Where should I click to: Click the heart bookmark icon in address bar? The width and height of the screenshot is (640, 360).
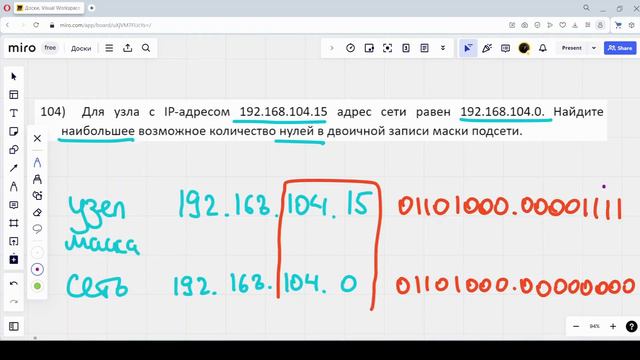pyautogui.click(x=562, y=25)
